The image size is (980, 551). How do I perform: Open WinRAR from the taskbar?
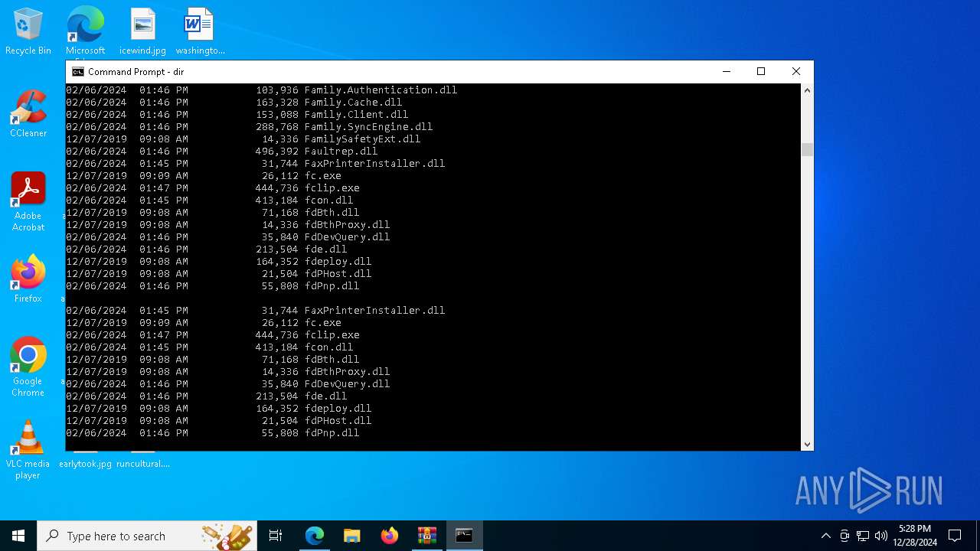coord(426,536)
